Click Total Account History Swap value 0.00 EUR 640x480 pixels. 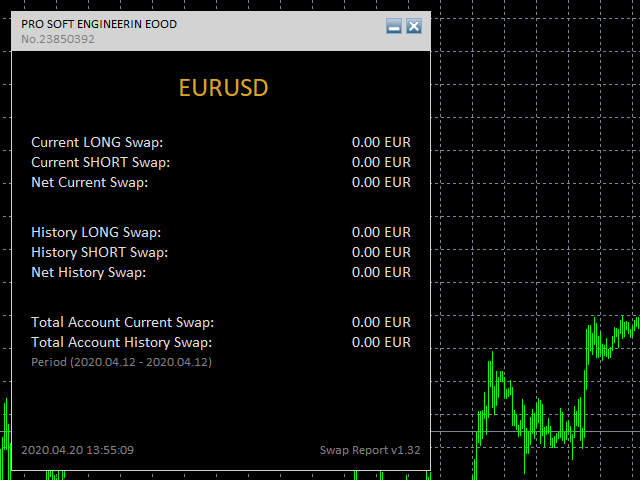click(381, 342)
